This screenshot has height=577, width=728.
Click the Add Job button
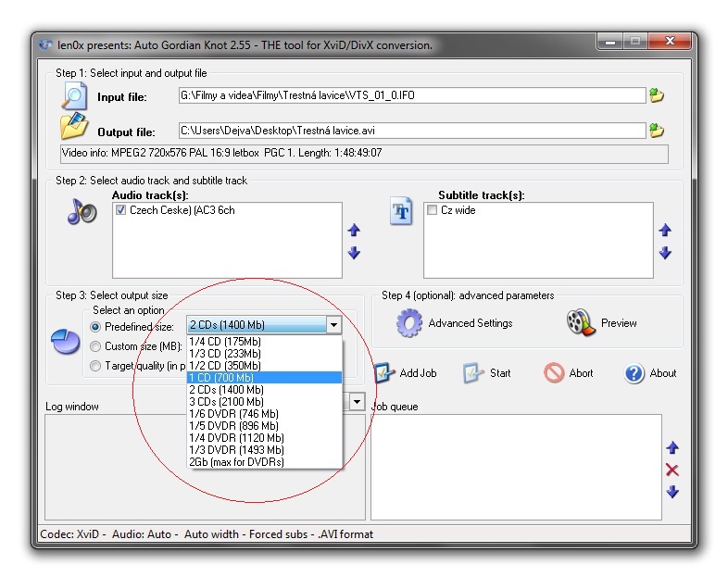[x=406, y=372]
